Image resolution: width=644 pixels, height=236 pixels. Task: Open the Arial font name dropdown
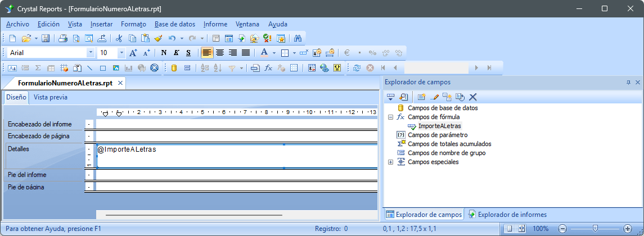pos(91,53)
